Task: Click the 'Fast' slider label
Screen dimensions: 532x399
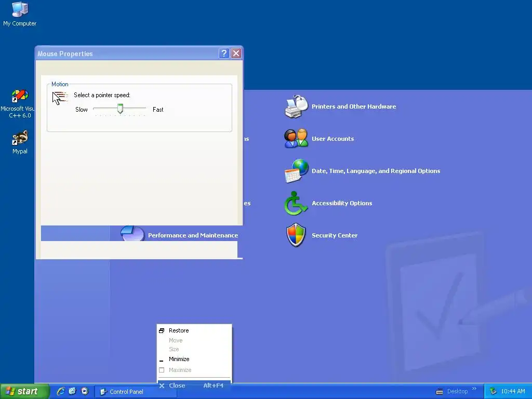Action: point(158,110)
